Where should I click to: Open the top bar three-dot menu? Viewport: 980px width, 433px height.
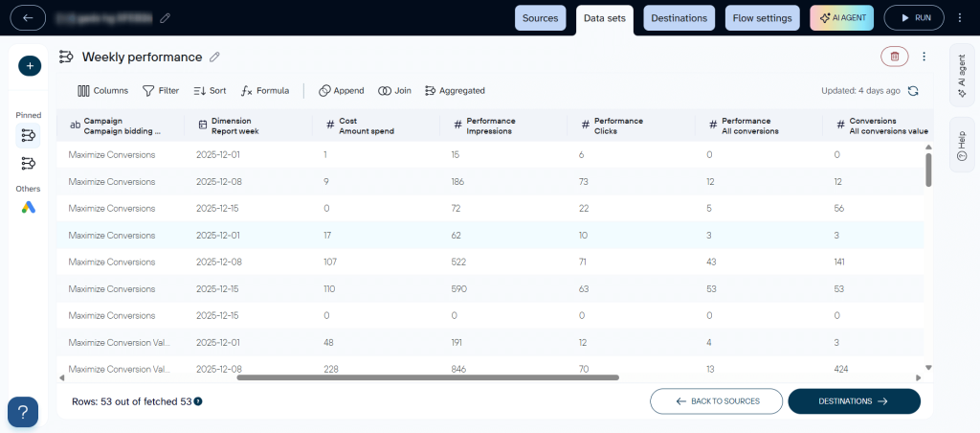point(960,18)
